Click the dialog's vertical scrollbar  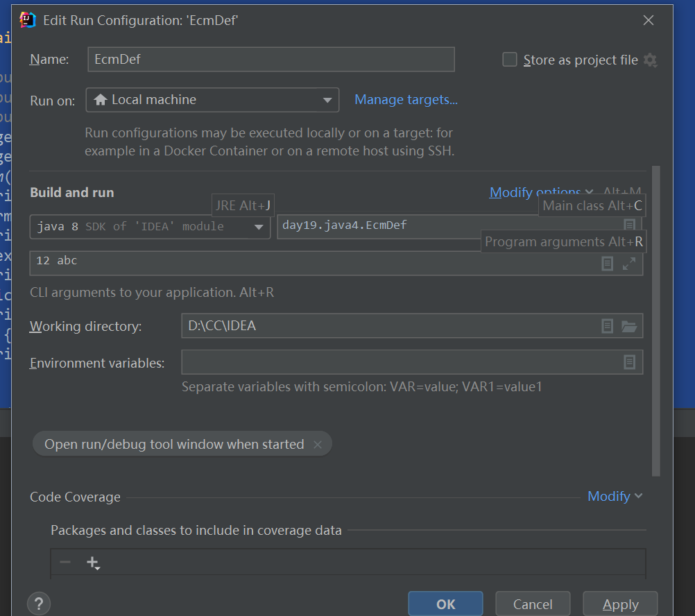[656, 319]
